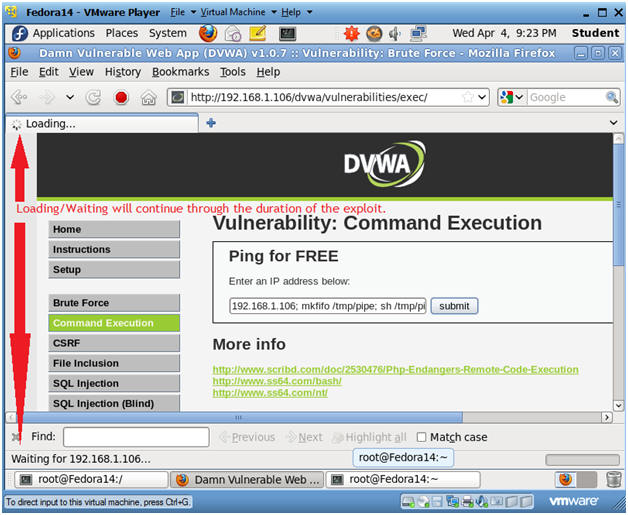Select the Loading... browser tab

[x=102, y=124]
